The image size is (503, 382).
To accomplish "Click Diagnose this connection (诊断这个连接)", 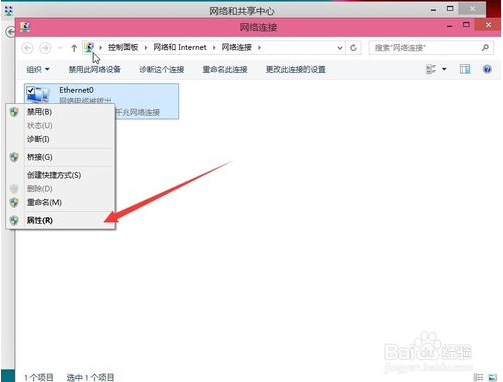I will (162, 69).
